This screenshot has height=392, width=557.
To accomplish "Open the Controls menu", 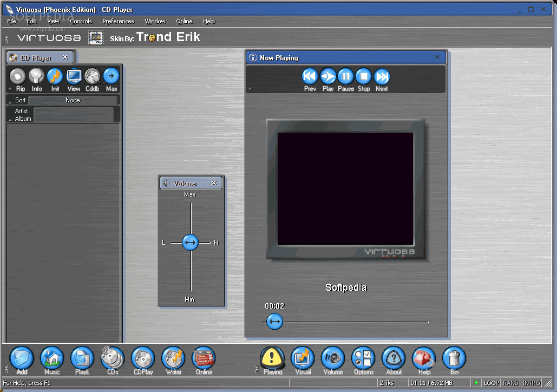I will click(x=81, y=21).
